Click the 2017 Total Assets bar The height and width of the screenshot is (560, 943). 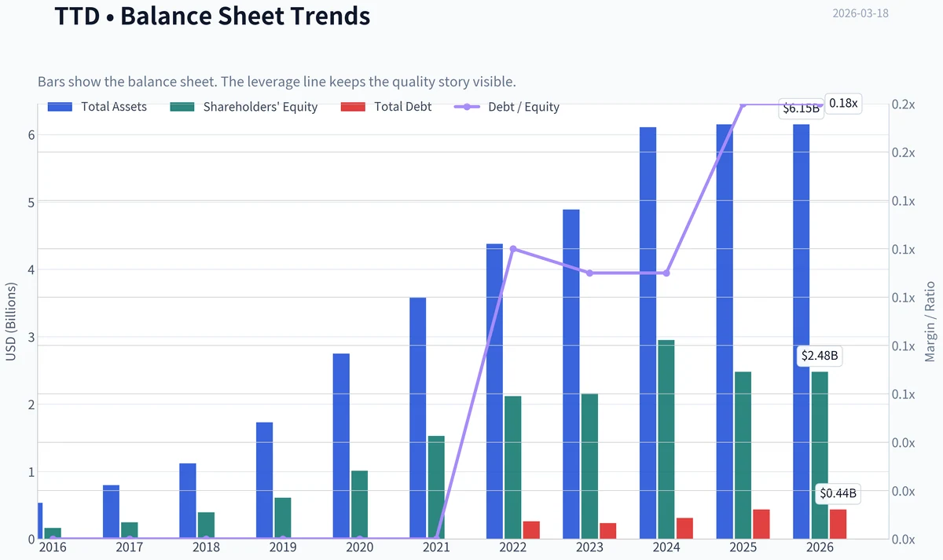pos(111,512)
